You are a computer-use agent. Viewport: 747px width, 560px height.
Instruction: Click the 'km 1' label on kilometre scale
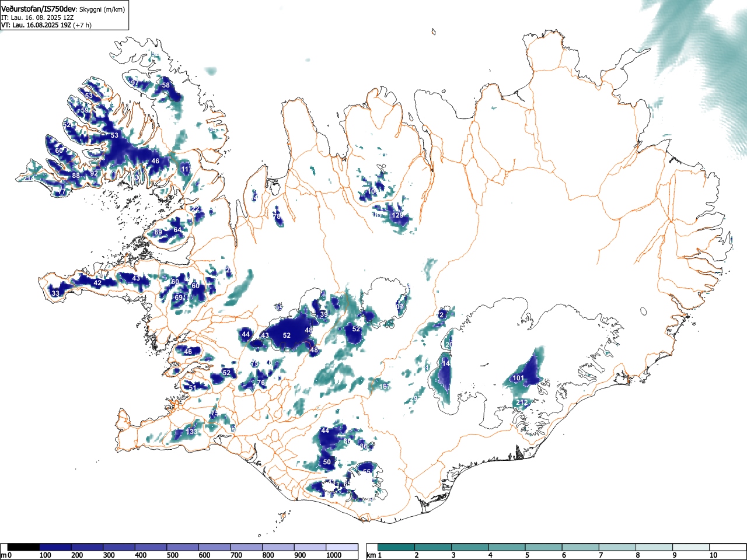[x=373, y=555]
